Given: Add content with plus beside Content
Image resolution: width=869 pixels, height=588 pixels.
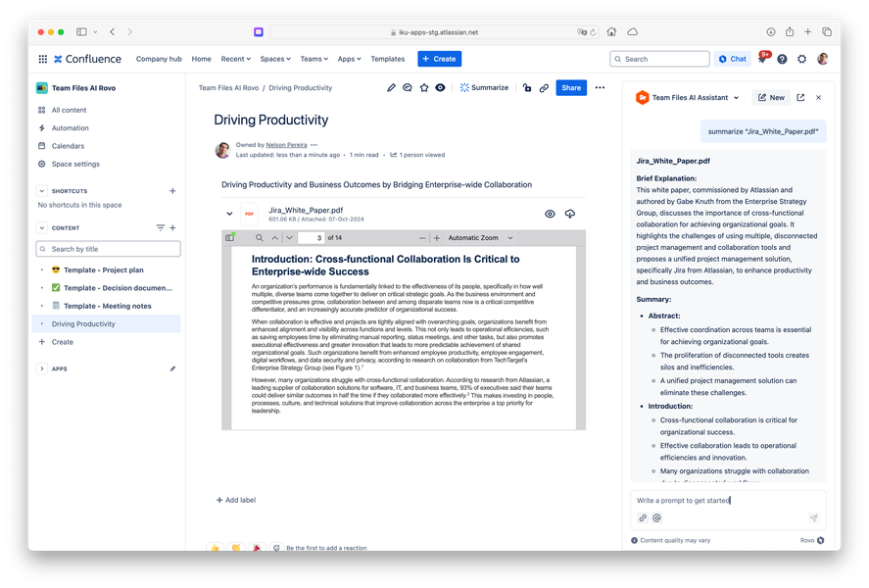Looking at the screenshot, I should click(172, 227).
